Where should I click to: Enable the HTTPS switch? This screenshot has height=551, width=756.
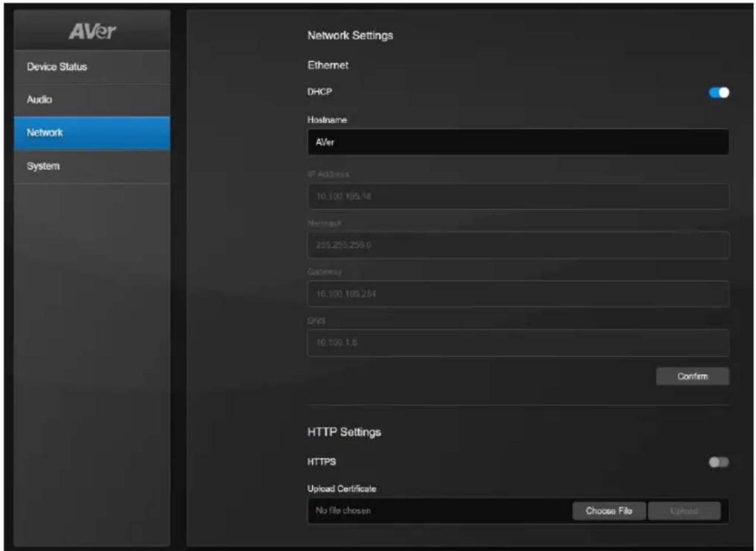719,462
